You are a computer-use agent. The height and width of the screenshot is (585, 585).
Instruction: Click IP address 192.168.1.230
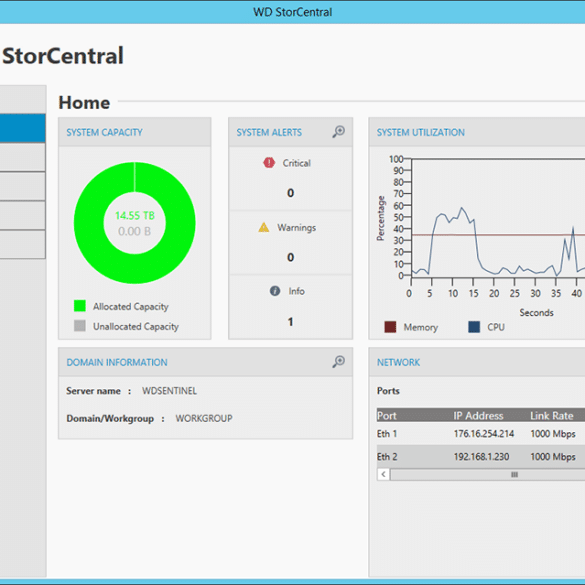[x=481, y=456]
